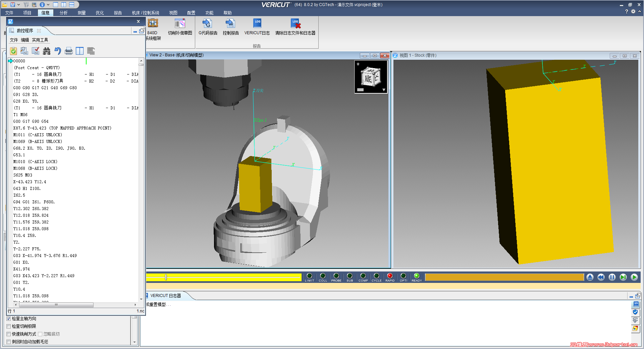Pause the simulation
Viewport: 644px width, 349px height.
[612, 277]
